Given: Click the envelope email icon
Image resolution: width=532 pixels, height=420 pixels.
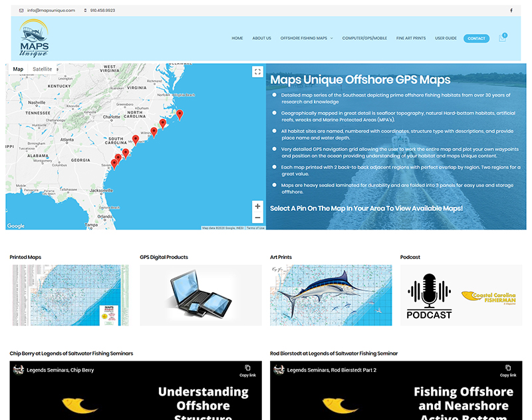Looking at the screenshot, I should [21, 11].
